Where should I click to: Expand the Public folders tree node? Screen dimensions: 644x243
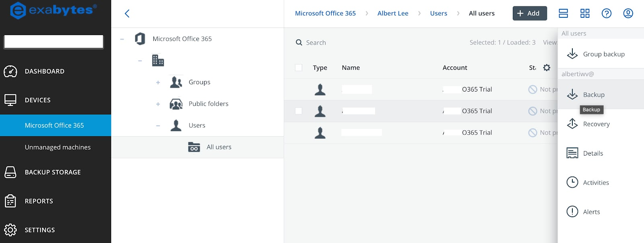tap(158, 104)
